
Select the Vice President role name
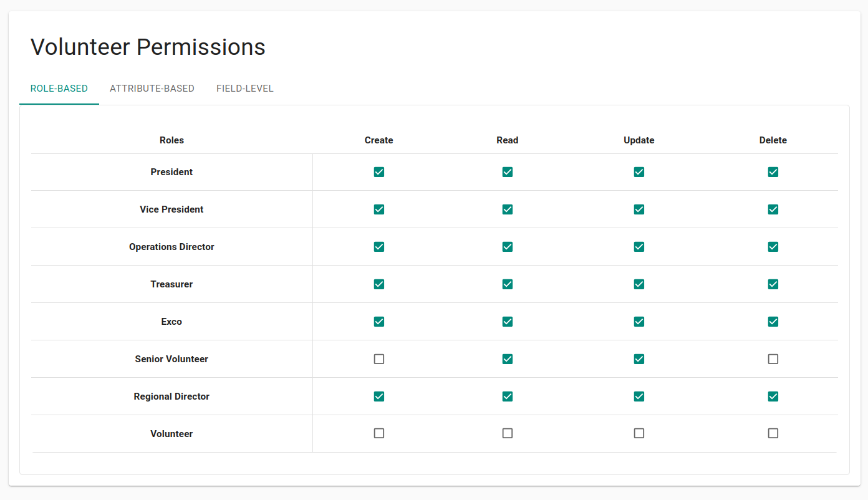(171, 209)
